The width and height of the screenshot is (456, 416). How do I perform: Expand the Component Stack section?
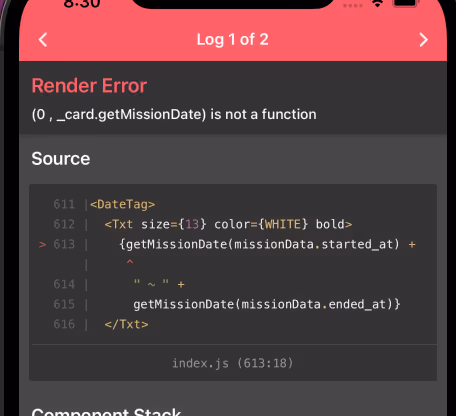(x=106, y=412)
